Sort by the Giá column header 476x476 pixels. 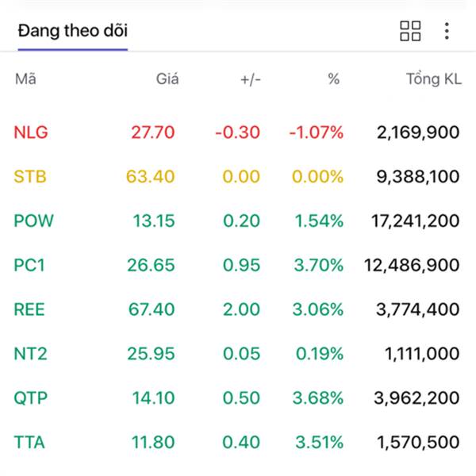click(x=167, y=79)
